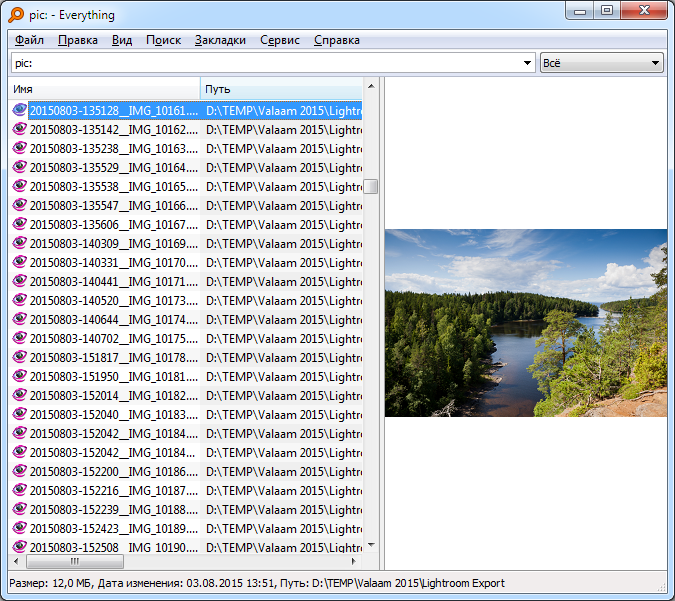The width and height of the screenshot is (675, 601).
Task: Open the Всё filter dropdown
Action: 601,63
